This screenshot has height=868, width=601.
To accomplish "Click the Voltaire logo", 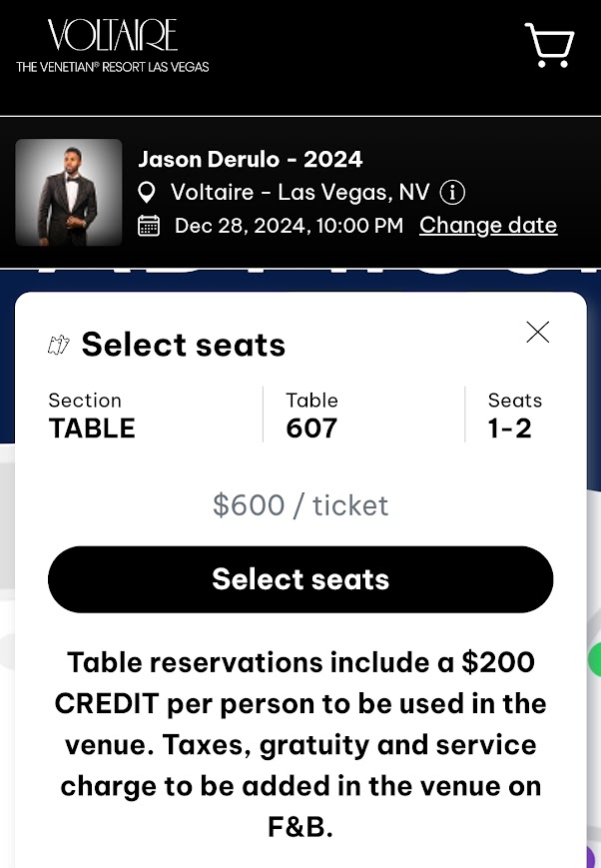I will 112,47.
